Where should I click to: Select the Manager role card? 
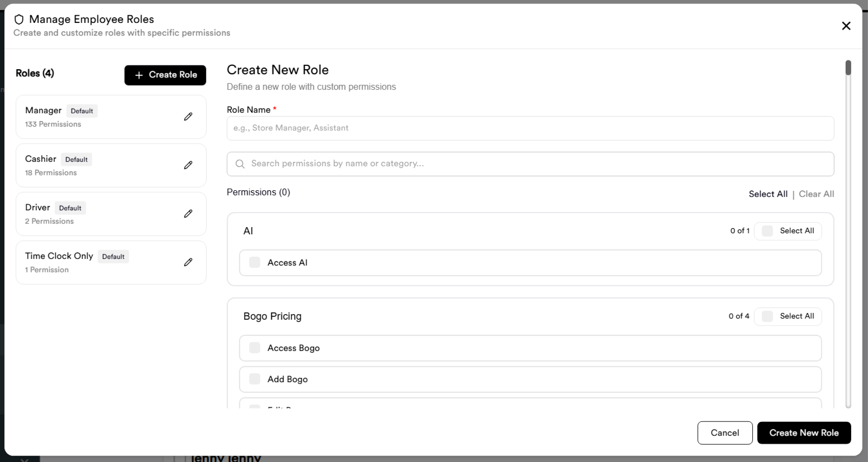[111, 117]
